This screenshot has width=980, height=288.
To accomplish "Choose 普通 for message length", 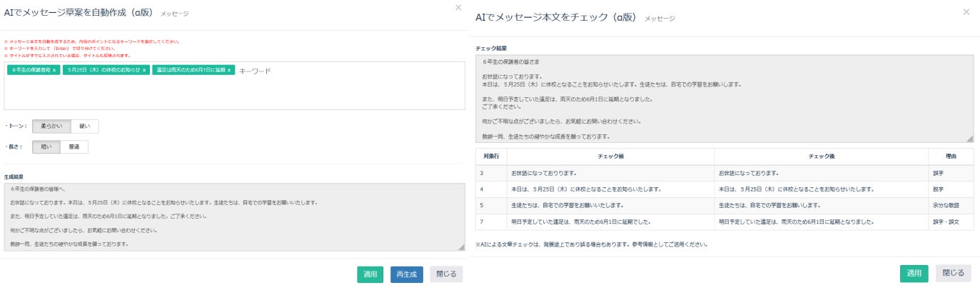I will 74,147.
